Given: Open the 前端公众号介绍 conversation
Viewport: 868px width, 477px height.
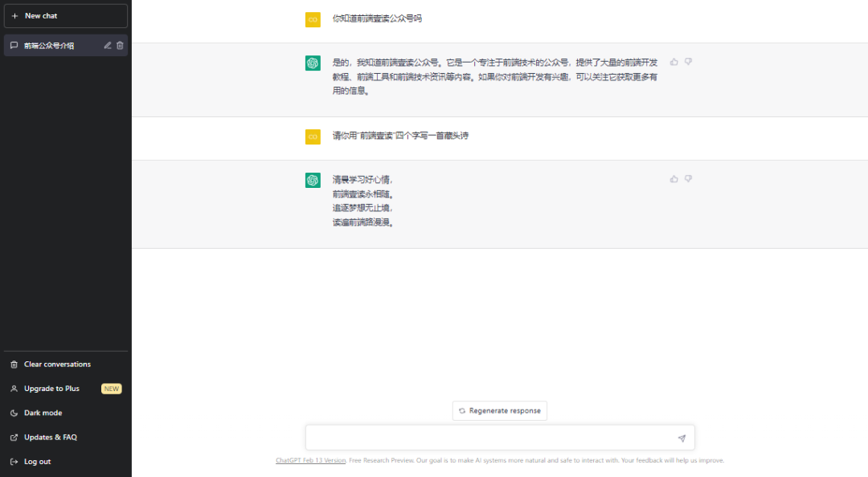Looking at the screenshot, I should (x=66, y=46).
